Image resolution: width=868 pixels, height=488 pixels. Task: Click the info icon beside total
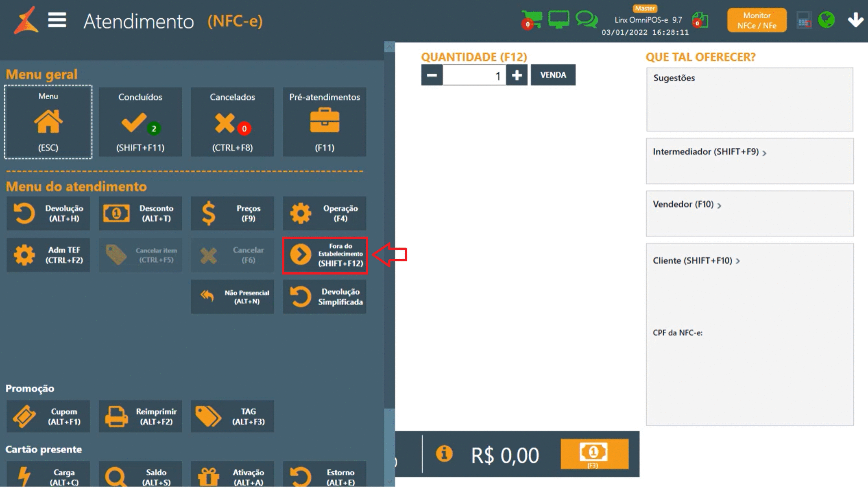[x=444, y=453]
